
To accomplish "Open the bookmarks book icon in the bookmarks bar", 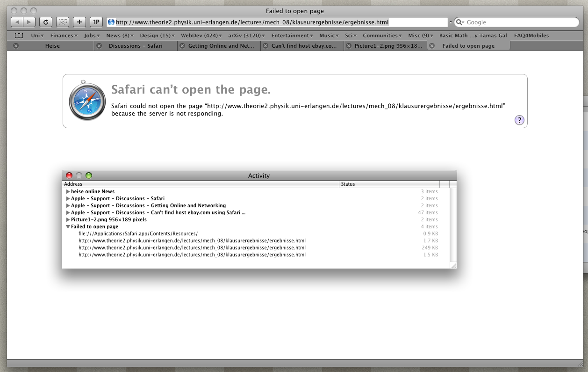I will [x=19, y=36].
